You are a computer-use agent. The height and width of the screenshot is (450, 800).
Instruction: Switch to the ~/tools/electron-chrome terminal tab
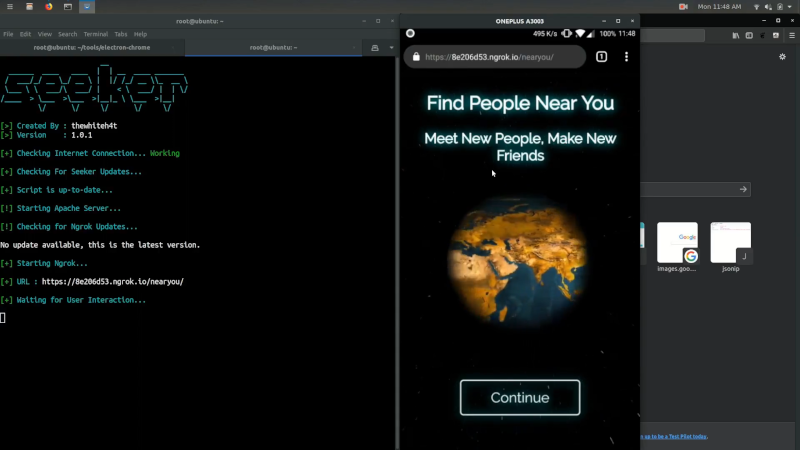(x=92, y=47)
